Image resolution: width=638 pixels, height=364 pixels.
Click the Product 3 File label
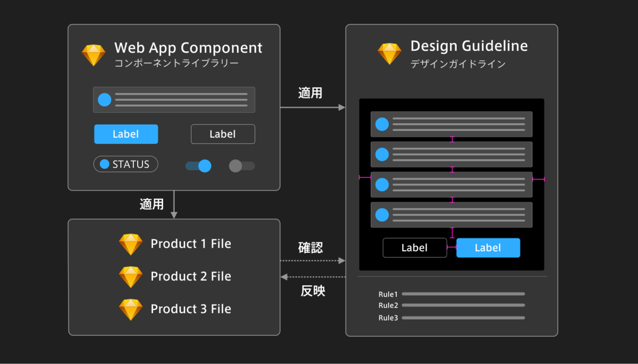point(191,309)
